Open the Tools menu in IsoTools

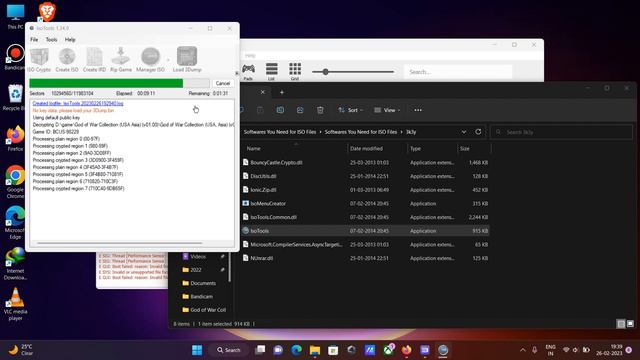click(51, 40)
